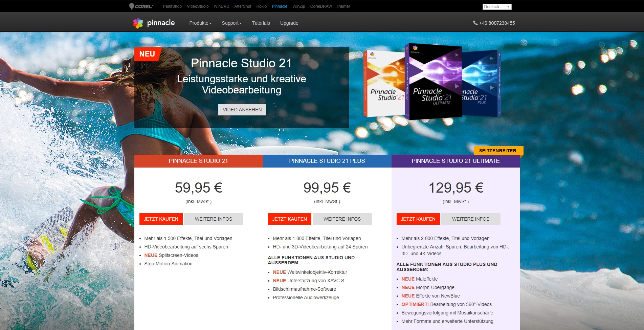Click WEITERE INFOS for the 59,95 € edition
The width and height of the screenshot is (644, 330).
pyautogui.click(x=214, y=219)
